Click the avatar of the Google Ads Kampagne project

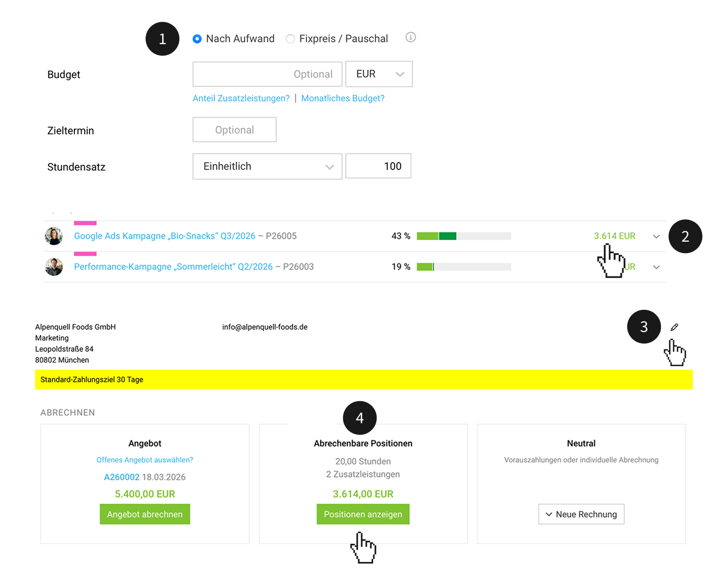pyautogui.click(x=54, y=236)
